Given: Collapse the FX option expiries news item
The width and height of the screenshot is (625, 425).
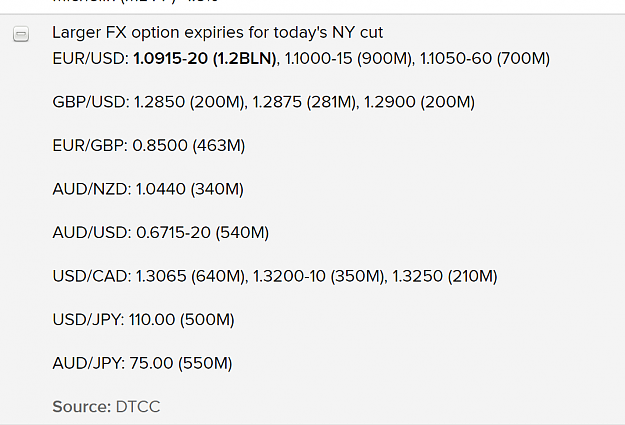Looking at the screenshot, I should point(21,34).
